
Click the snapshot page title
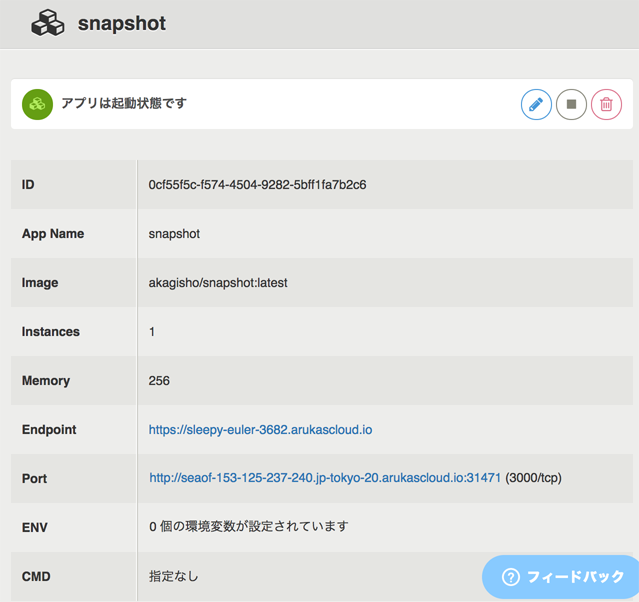[x=122, y=23]
